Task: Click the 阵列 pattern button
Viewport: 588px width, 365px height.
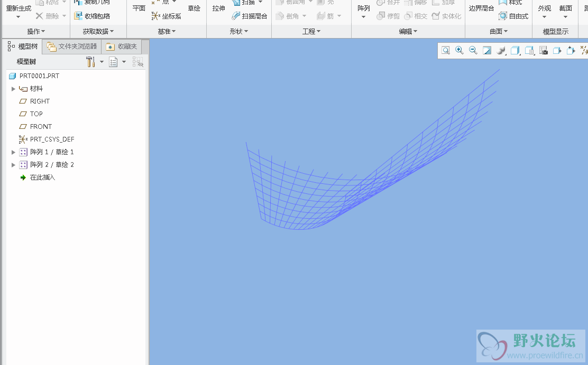Action: tap(363, 8)
